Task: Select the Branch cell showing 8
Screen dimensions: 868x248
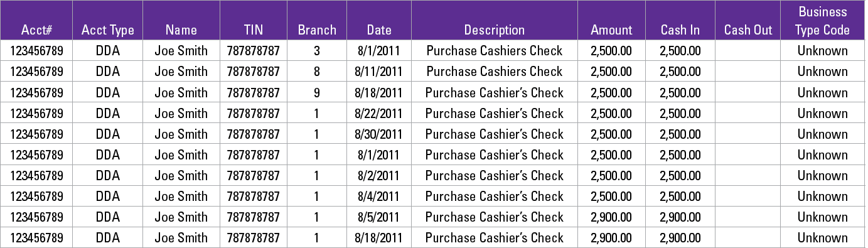Action: click(317, 72)
